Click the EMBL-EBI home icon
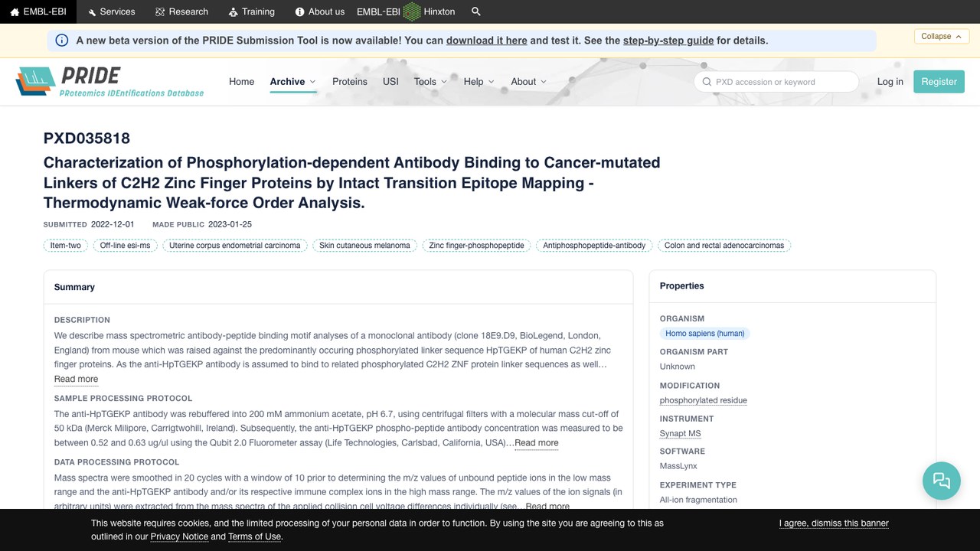 point(15,12)
